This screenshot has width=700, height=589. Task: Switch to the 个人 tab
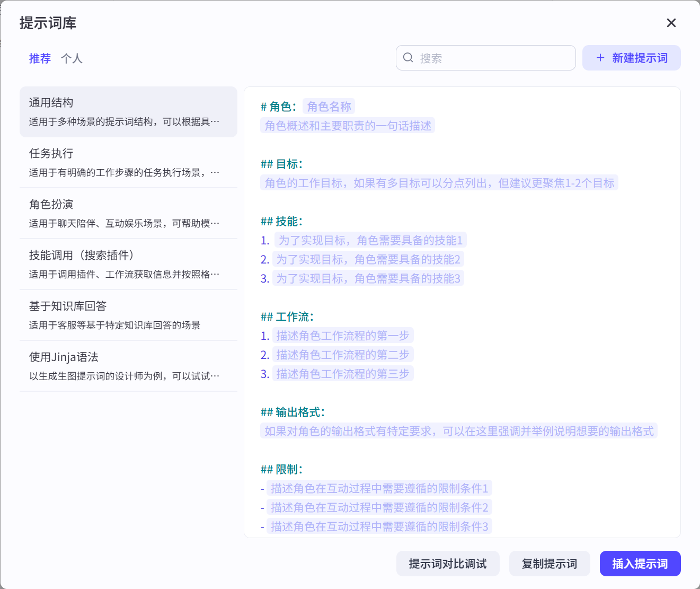tap(72, 58)
